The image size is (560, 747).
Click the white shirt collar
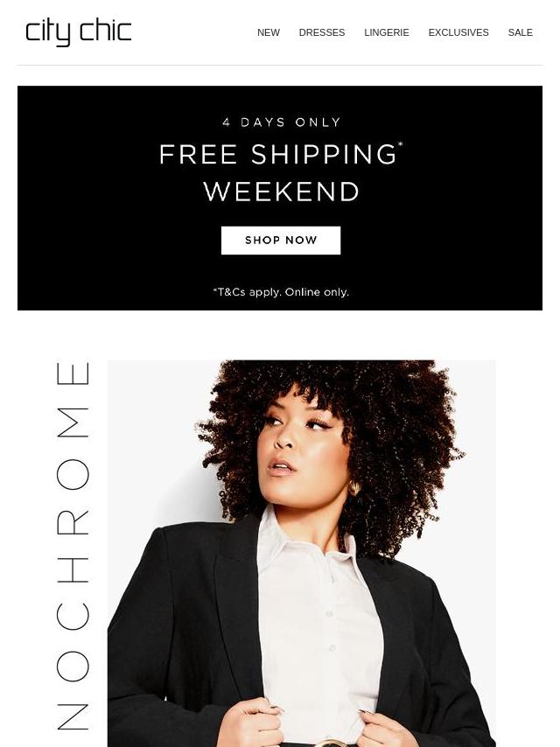tap(305, 536)
